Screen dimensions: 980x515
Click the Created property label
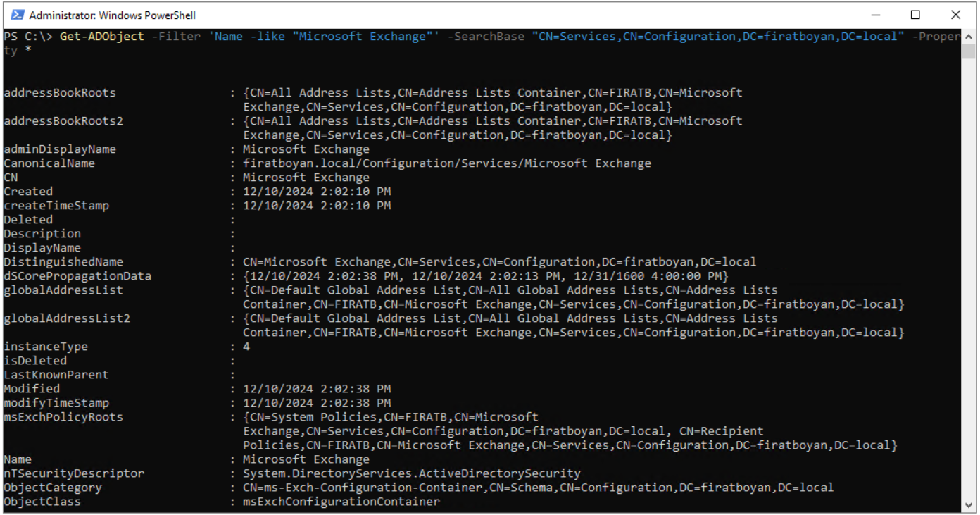(x=28, y=192)
